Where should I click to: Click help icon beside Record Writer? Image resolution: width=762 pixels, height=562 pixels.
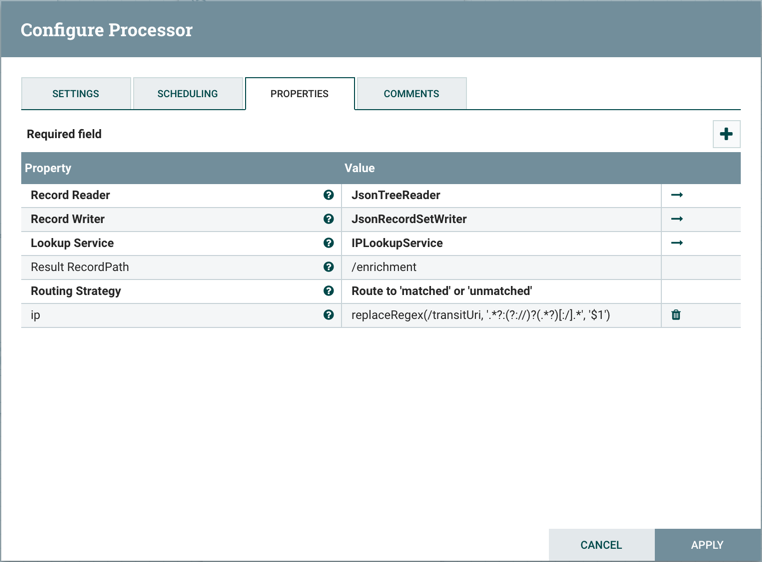click(328, 219)
